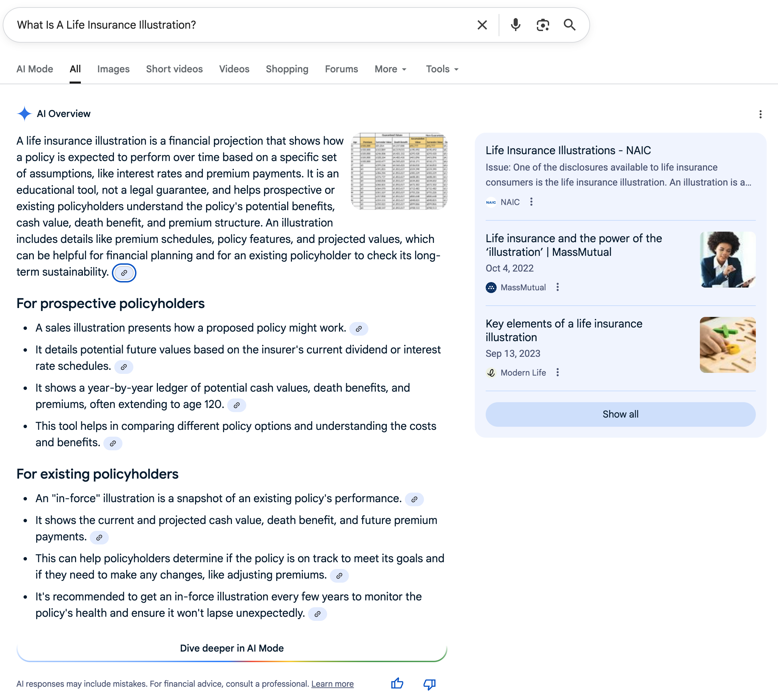Screen dimensions: 778x700
Task: Click the magnifying glass search icon
Action: (x=570, y=25)
